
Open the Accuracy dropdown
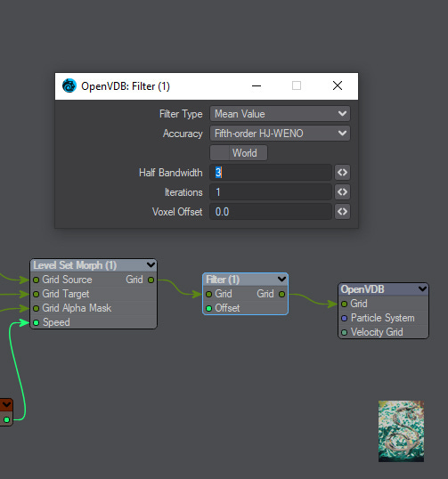[280, 134]
